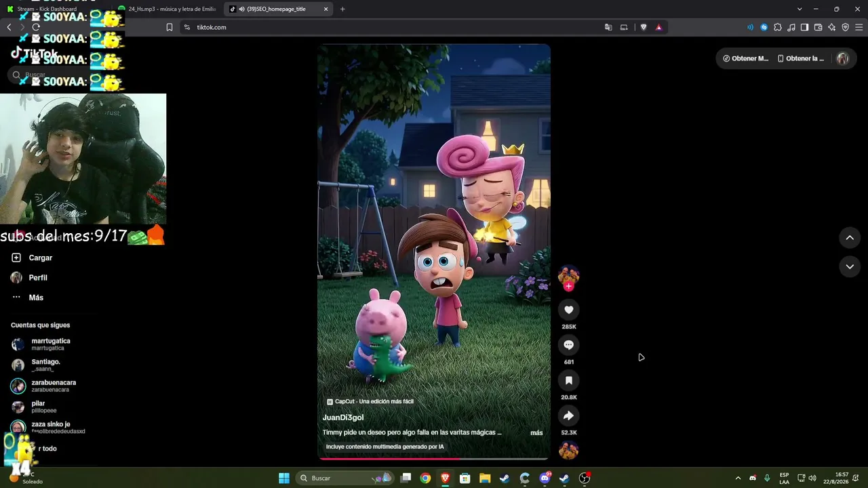
Task: Open site settings icon beside tiktok.com
Action: click(187, 27)
